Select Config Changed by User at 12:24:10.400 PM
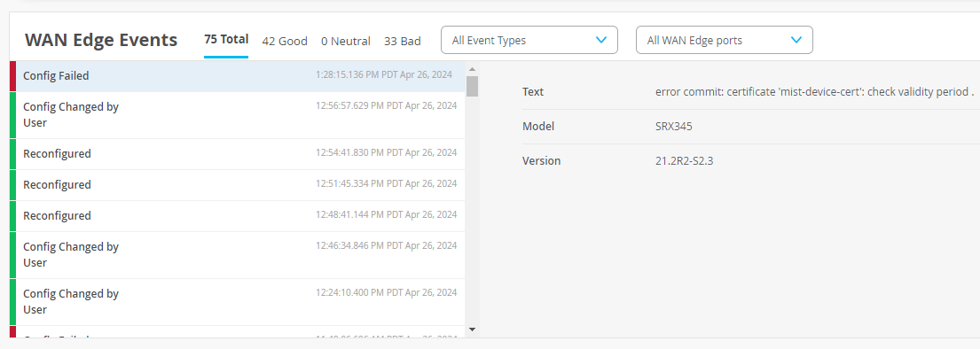980x349 pixels. click(238, 302)
